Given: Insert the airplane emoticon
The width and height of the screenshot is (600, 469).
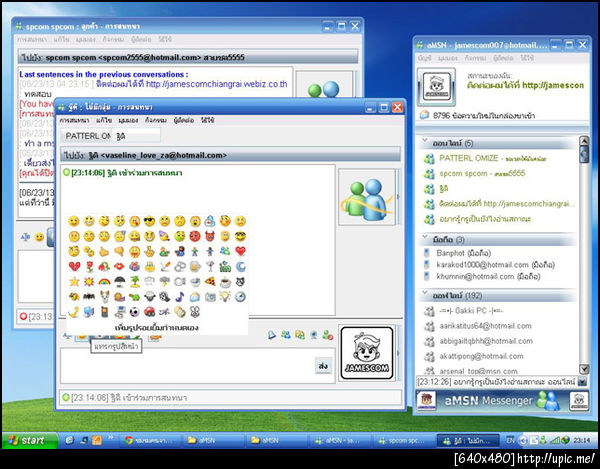Looking at the screenshot, I should click(x=165, y=312).
